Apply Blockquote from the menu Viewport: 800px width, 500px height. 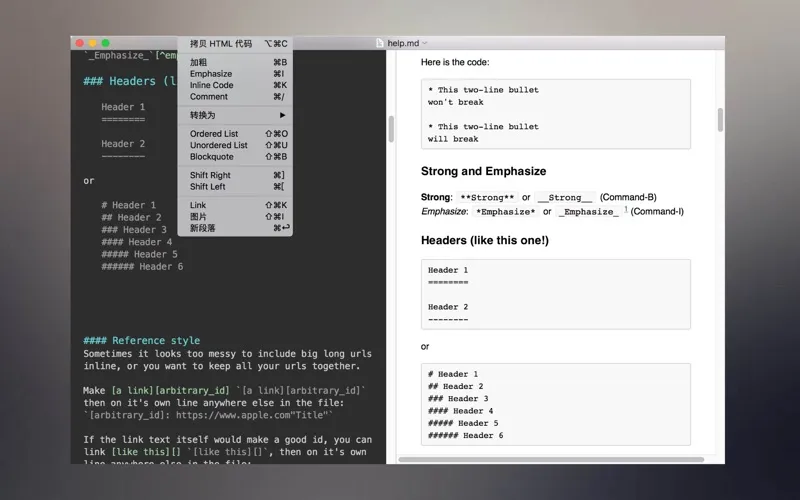click(x=235, y=157)
